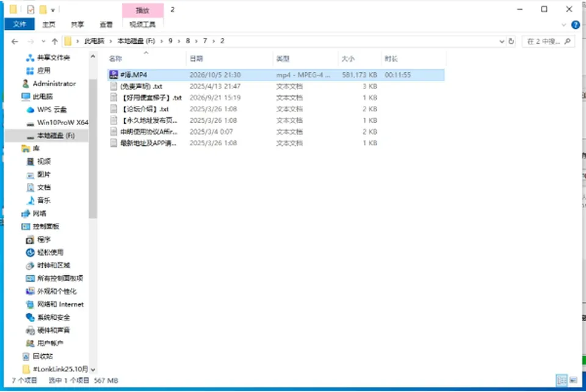Open recent locations dropdown beside Forward arrow
The width and height of the screenshot is (586, 392).
43,41
